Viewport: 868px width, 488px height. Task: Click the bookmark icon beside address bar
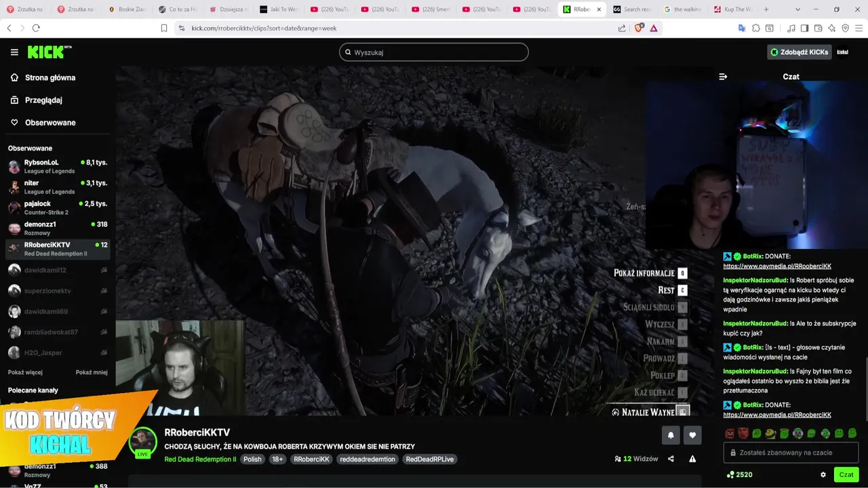(163, 28)
